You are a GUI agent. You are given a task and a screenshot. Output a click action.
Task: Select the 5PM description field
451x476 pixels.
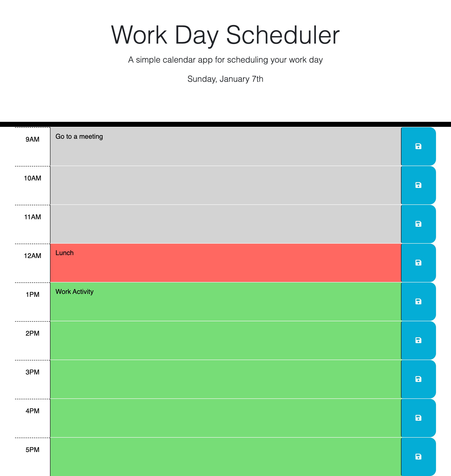(225, 457)
